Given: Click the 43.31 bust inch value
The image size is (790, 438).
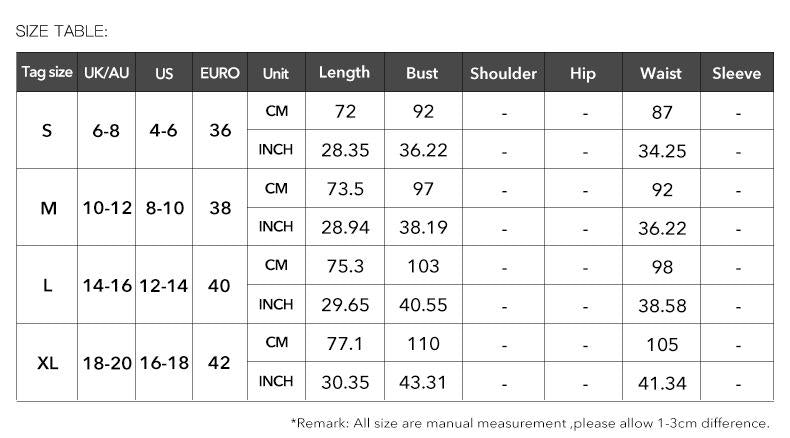Looking at the screenshot, I should click(x=423, y=382).
